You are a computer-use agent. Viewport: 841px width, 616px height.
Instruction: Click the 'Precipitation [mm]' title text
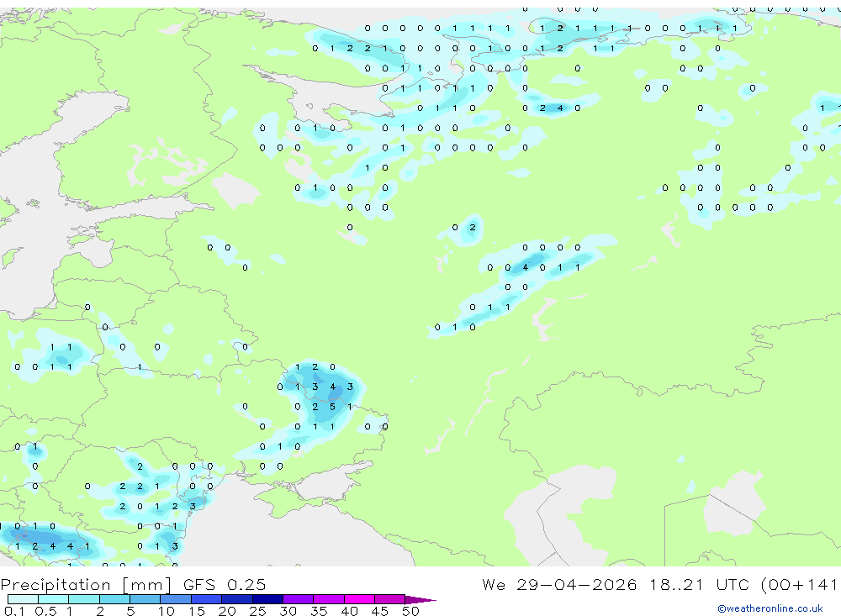(x=86, y=585)
